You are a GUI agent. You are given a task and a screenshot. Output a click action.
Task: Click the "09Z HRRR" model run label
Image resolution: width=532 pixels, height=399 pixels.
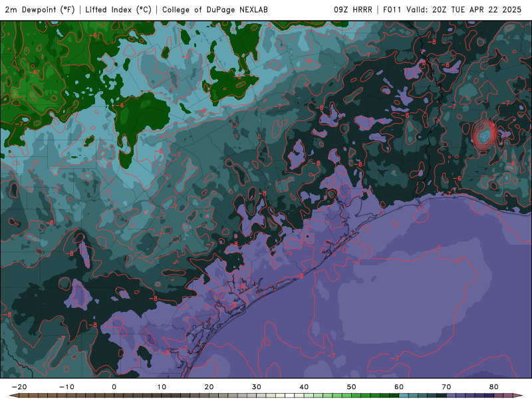[x=353, y=10]
